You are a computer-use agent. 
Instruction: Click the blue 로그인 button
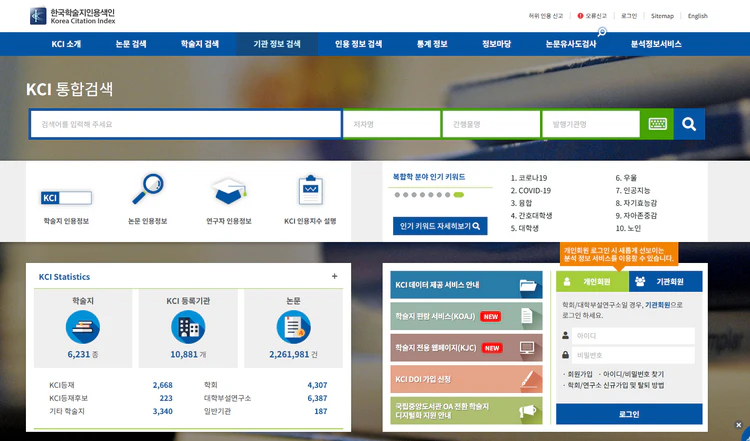629,414
